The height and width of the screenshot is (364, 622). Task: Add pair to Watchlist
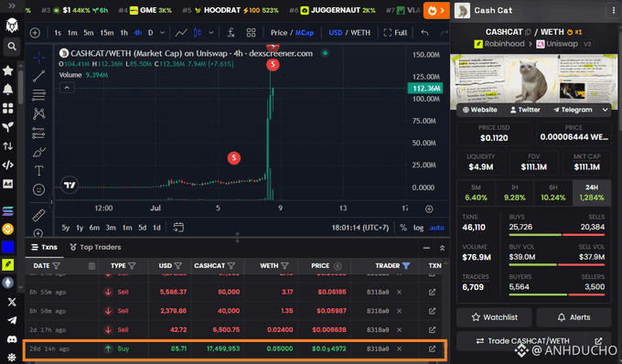coord(494,317)
